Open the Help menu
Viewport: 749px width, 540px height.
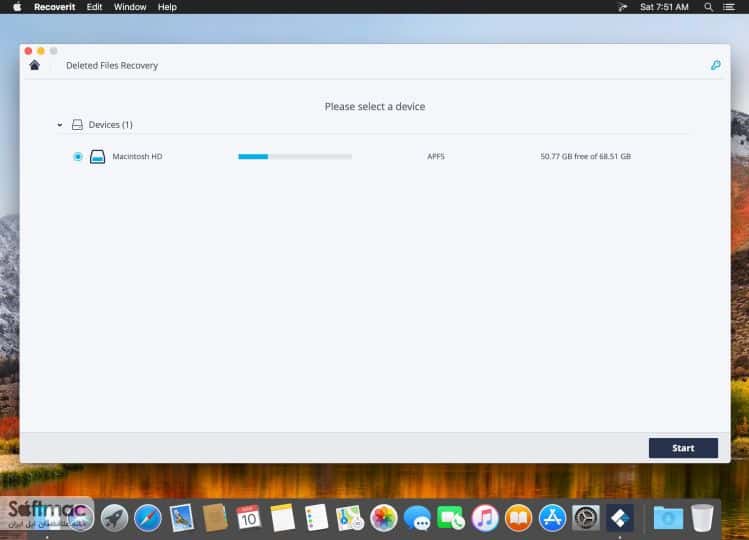pos(167,7)
